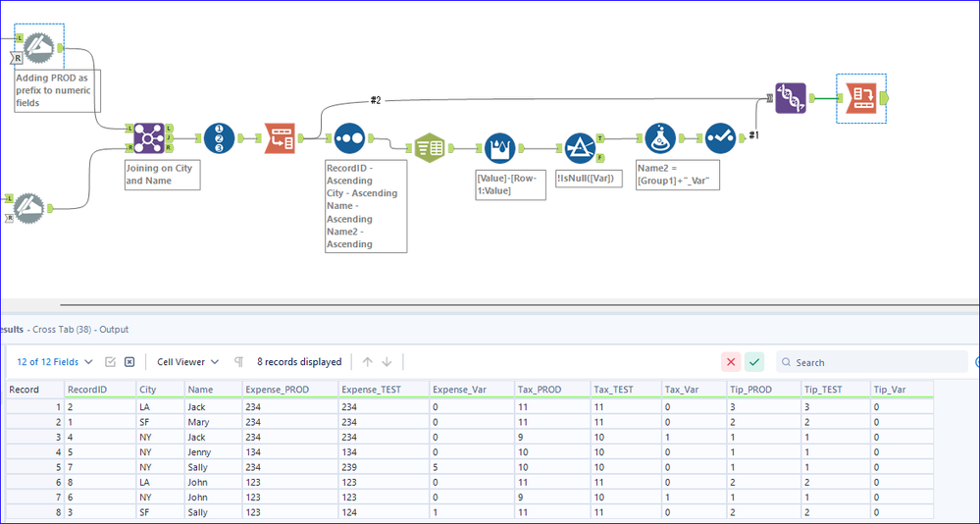Viewport: 980px width, 524px height.
Task: Select the Join tool on City and Name
Action: (149, 138)
